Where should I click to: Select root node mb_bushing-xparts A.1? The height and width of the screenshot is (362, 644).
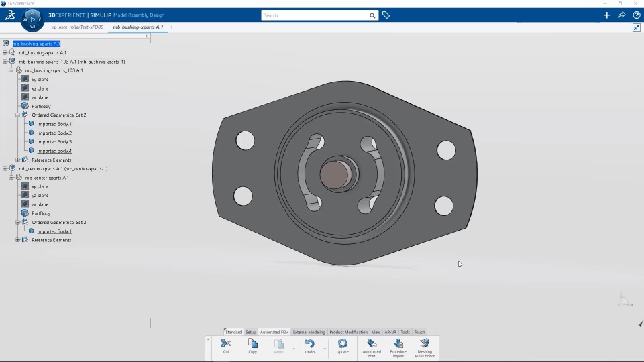coord(36,44)
